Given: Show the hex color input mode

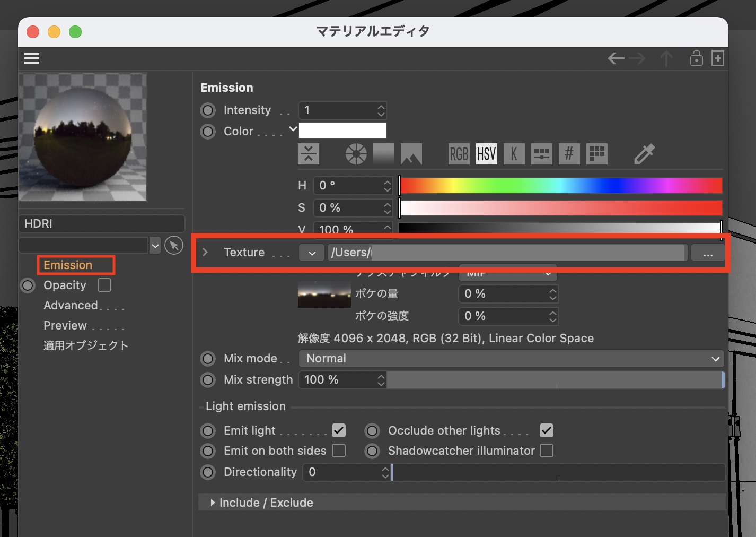Looking at the screenshot, I should 569,154.
